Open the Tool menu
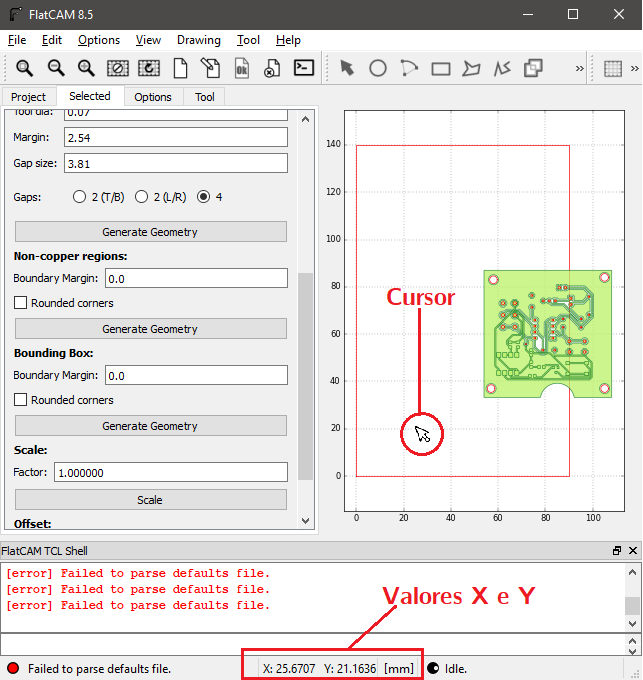 coord(248,40)
